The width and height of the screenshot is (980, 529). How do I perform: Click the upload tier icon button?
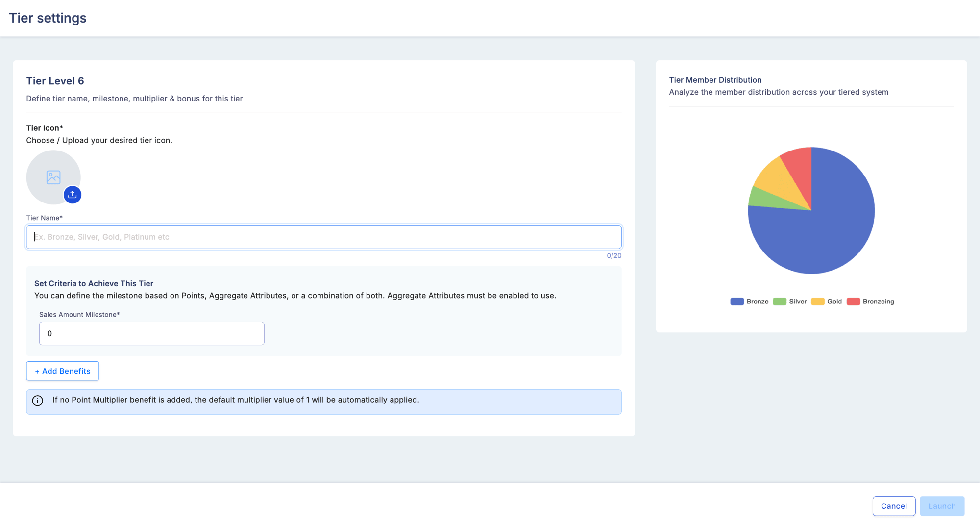pos(73,195)
